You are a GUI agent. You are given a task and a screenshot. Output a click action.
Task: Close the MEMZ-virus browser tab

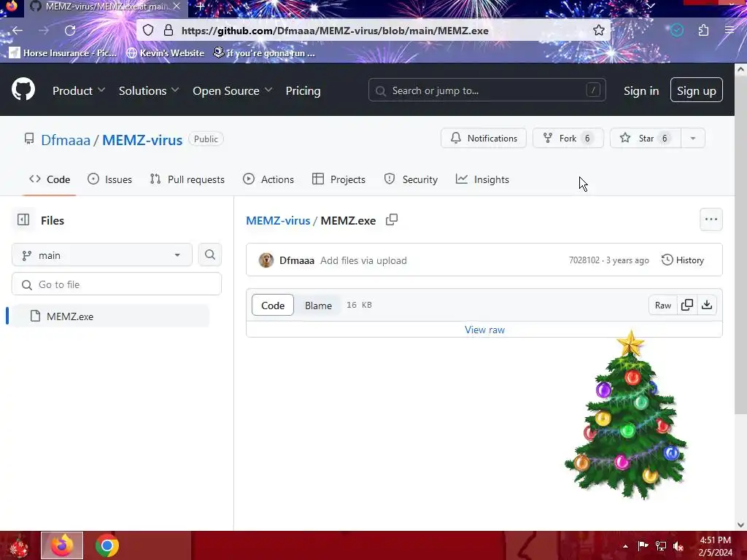(x=177, y=7)
